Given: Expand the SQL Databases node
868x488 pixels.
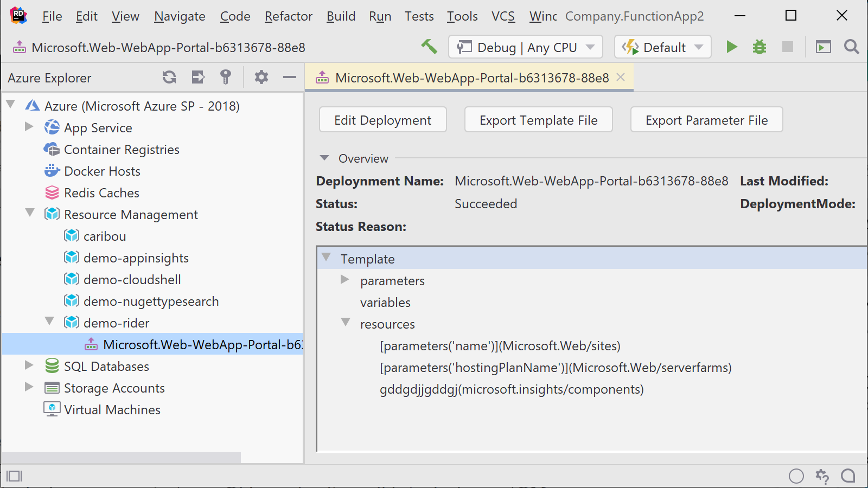Looking at the screenshot, I should coord(29,365).
